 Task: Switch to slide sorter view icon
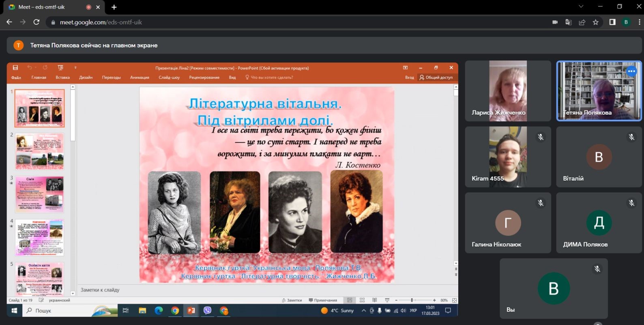362,300
